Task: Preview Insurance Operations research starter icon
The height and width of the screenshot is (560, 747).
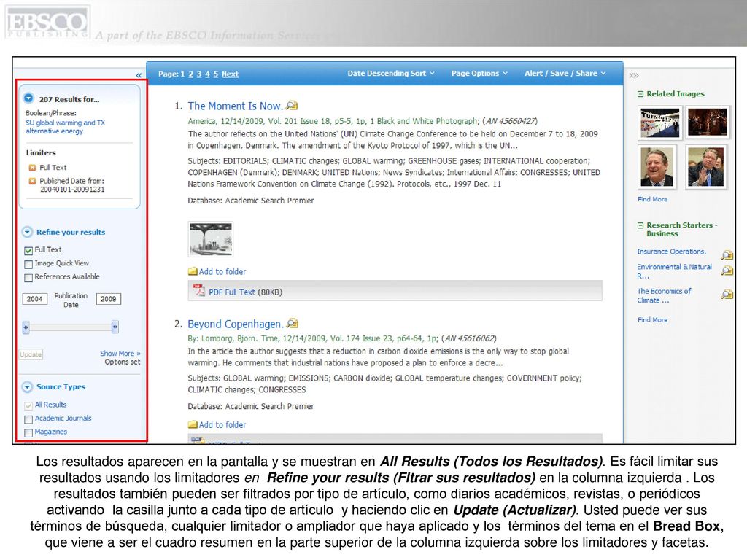Action: pos(727,255)
